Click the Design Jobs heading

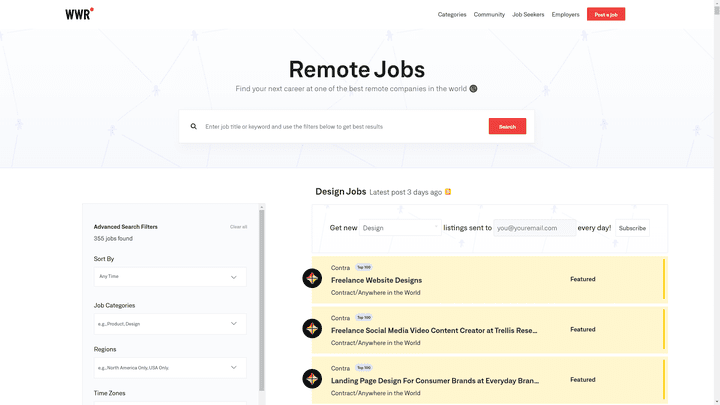click(341, 191)
